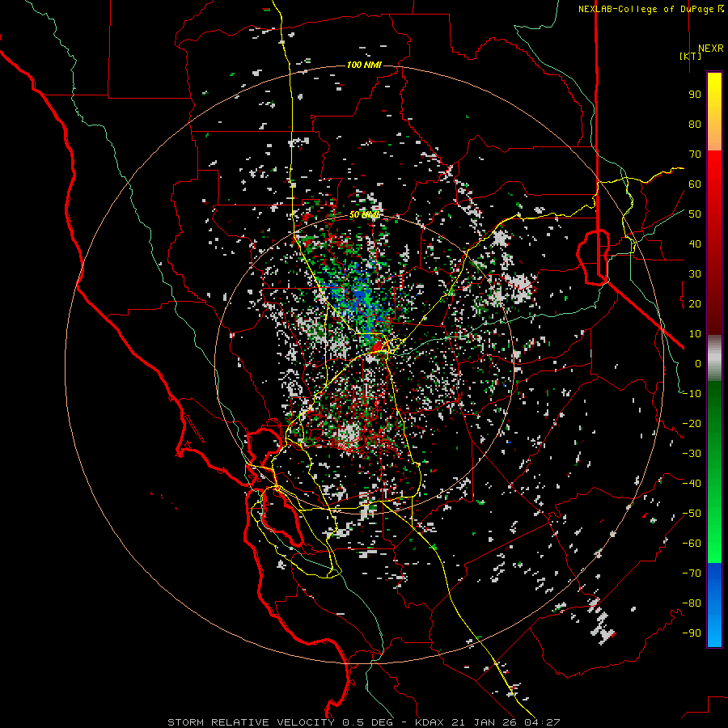Image resolution: width=728 pixels, height=728 pixels.
Task: Click the -80 value on the velocity scale
Action: (x=692, y=603)
